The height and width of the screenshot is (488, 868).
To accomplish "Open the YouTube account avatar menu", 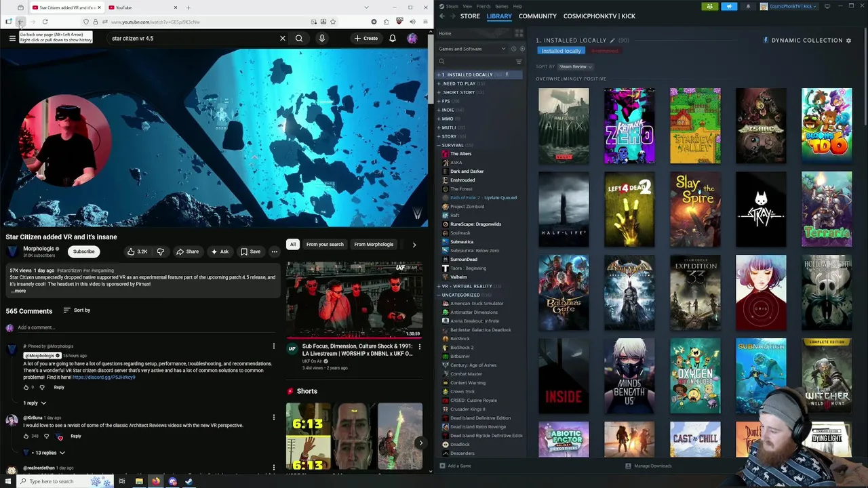I will click(x=412, y=39).
